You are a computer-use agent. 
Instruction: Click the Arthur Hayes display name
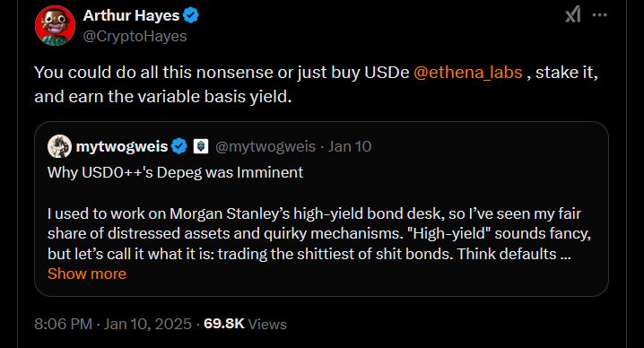(132, 15)
